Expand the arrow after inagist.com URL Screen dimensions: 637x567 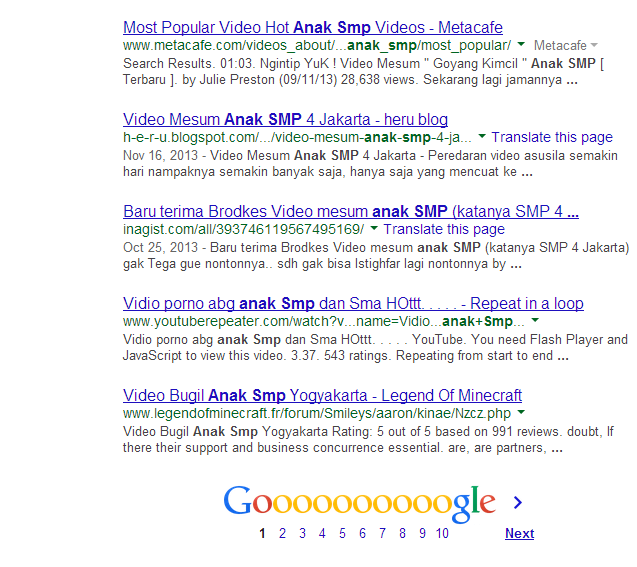click(374, 228)
